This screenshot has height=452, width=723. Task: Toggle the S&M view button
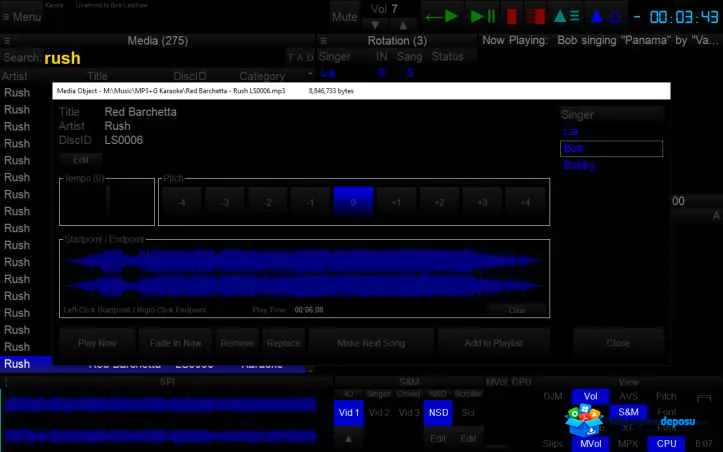click(628, 412)
